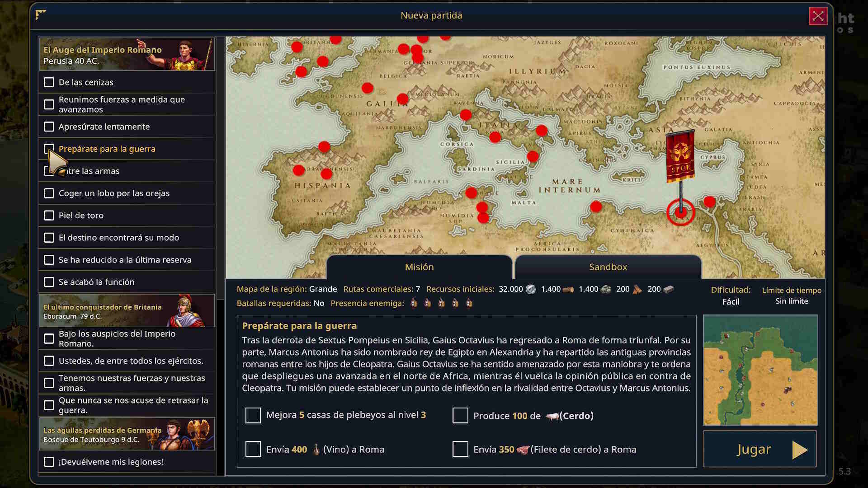Check the 'De las cenizas' mission box
The height and width of the screenshot is (488, 868).
49,82
